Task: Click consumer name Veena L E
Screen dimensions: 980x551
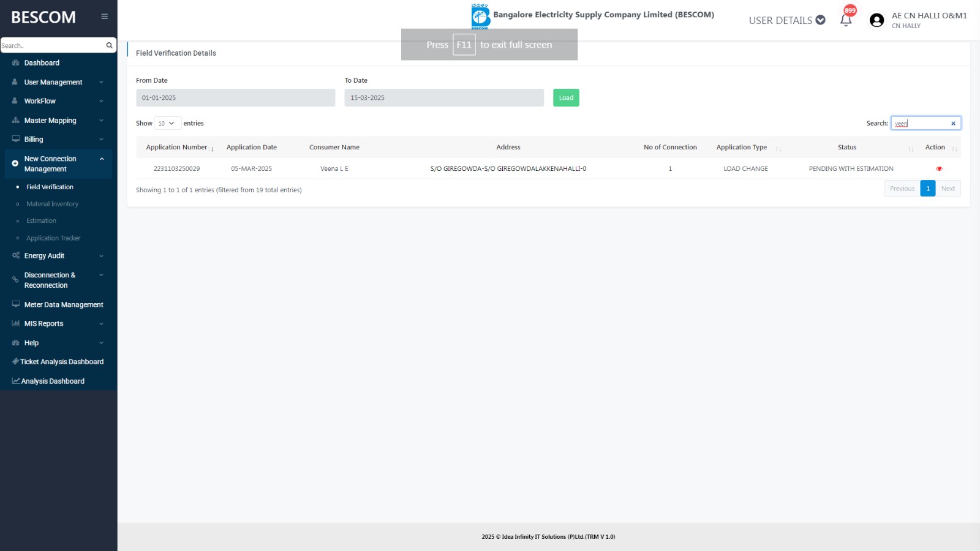Action: click(334, 168)
